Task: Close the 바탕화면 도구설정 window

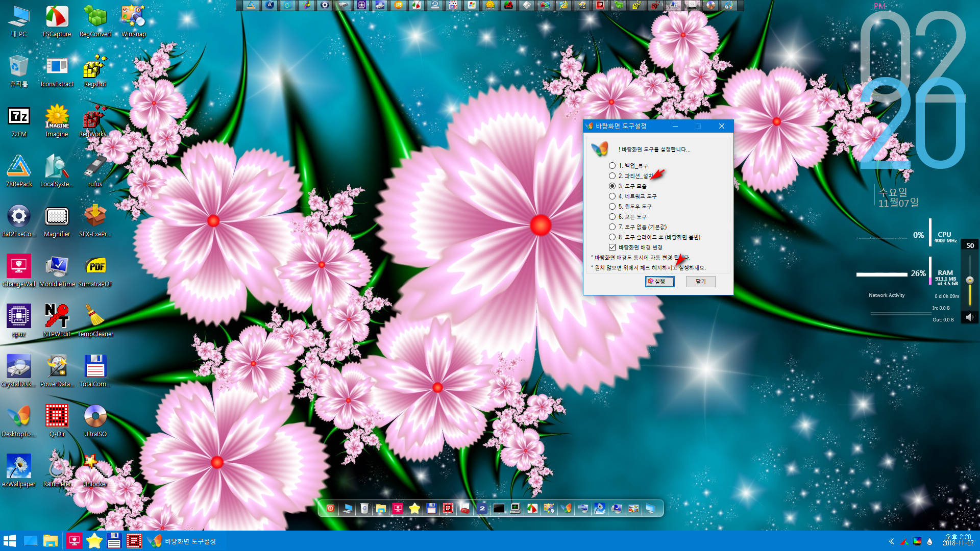Action: pyautogui.click(x=721, y=126)
